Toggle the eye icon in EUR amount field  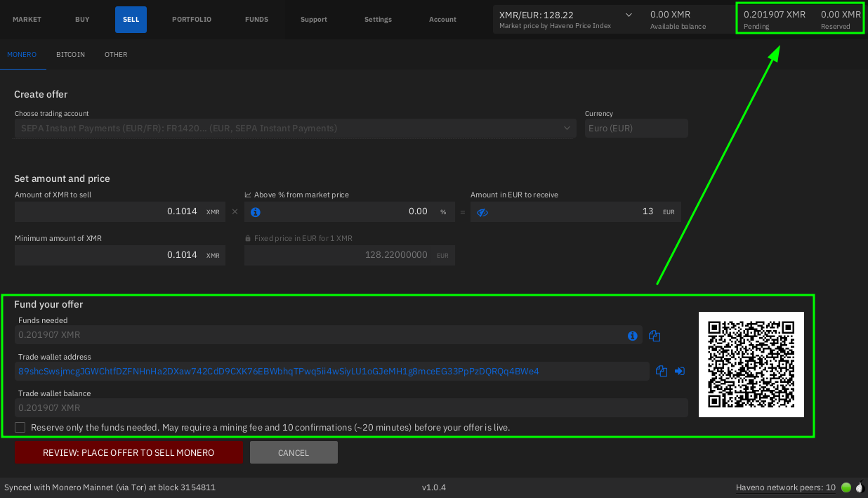click(482, 212)
